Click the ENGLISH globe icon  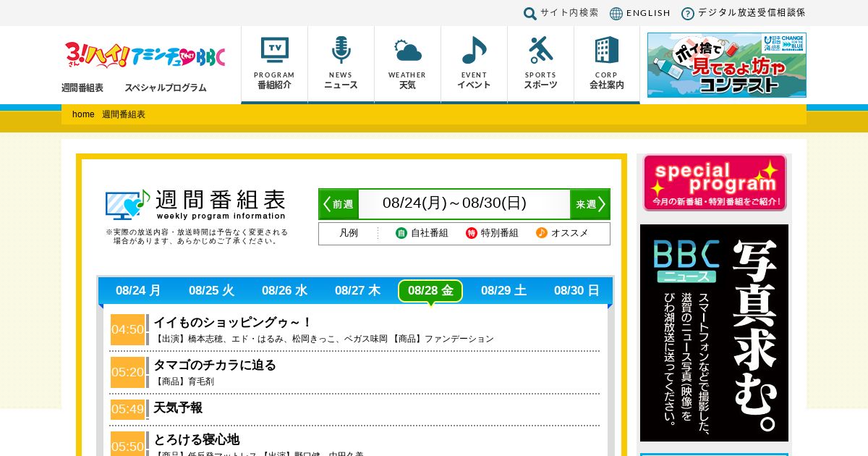tap(616, 13)
